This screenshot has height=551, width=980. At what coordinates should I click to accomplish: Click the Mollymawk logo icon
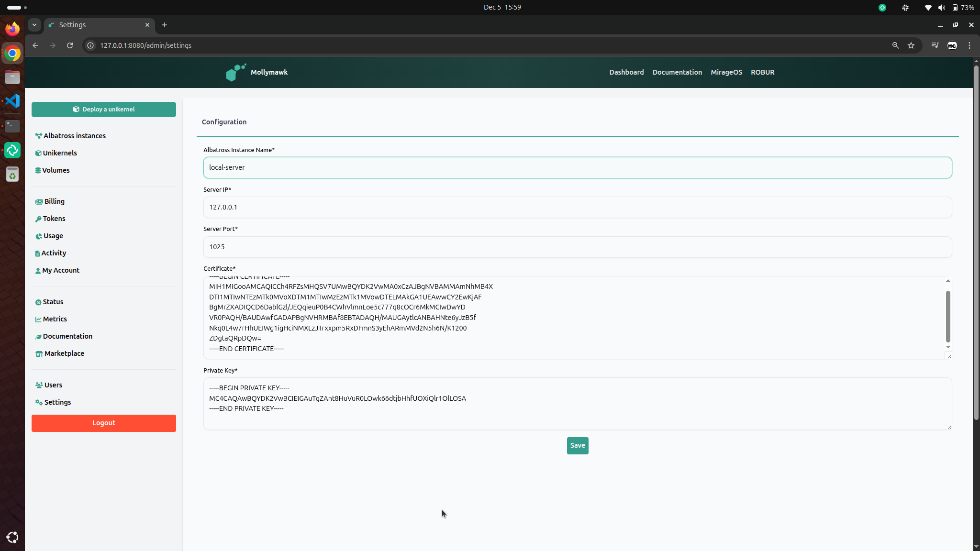pos(235,72)
